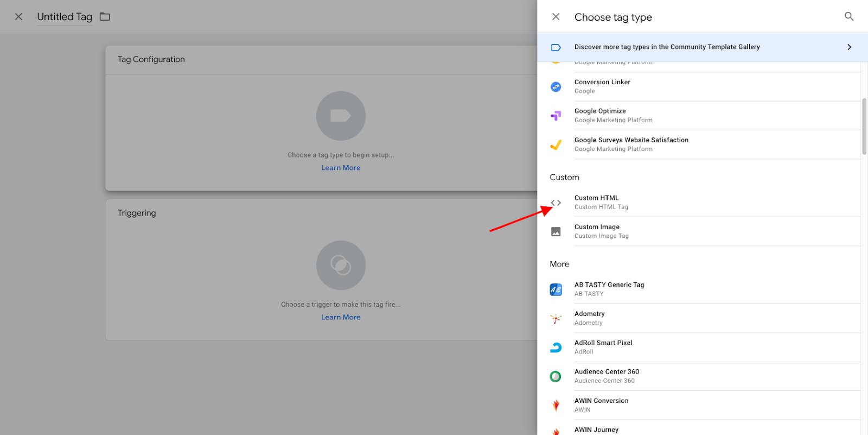Click 'Choose a tag type to begin setup' text

(x=341, y=155)
